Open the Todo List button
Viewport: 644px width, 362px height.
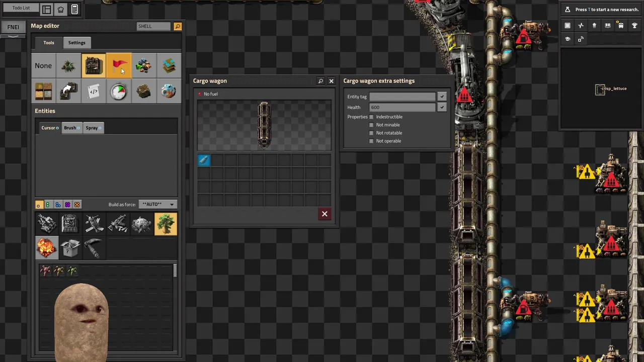(21, 8)
